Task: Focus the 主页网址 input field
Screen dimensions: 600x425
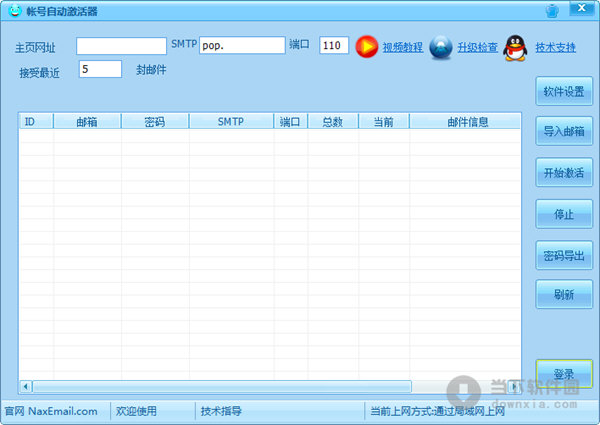Action: click(x=121, y=46)
